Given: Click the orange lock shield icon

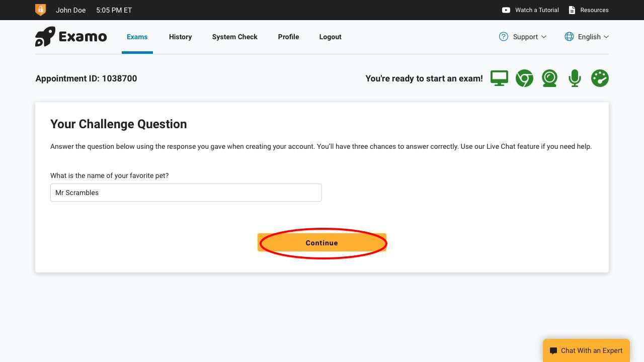Looking at the screenshot, I should click(40, 10).
